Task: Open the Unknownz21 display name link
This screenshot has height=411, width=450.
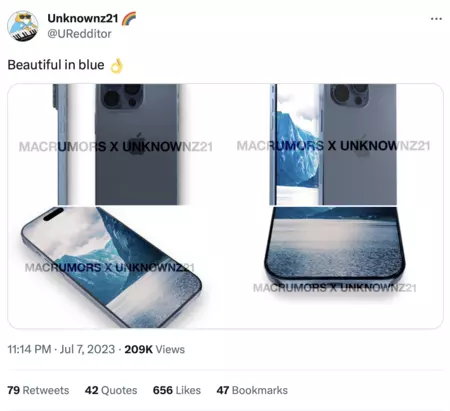Action: pyautogui.click(x=83, y=18)
